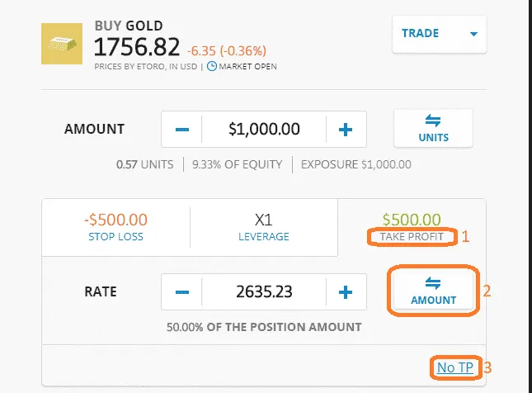Click the swap arrows icon above AMOUNT

[433, 282]
